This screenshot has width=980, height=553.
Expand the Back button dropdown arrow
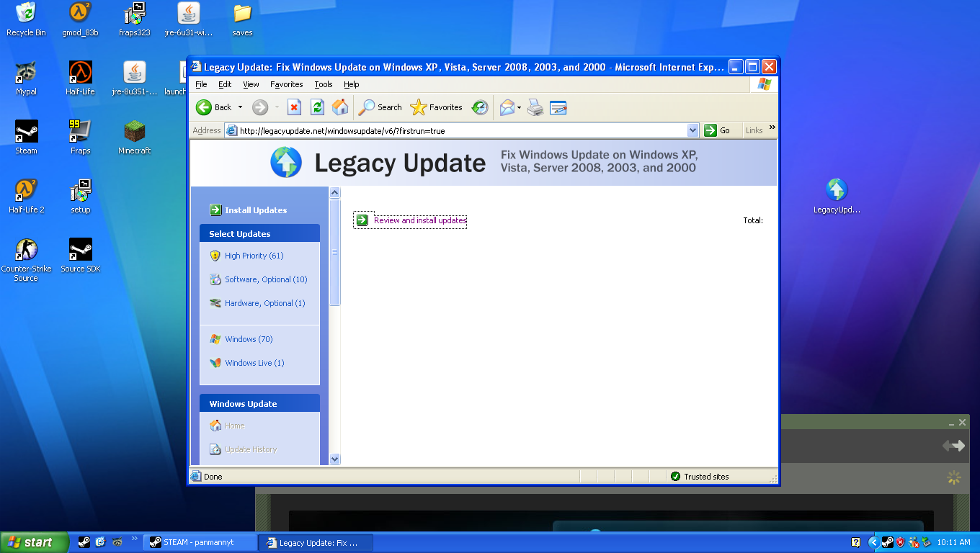pyautogui.click(x=240, y=107)
